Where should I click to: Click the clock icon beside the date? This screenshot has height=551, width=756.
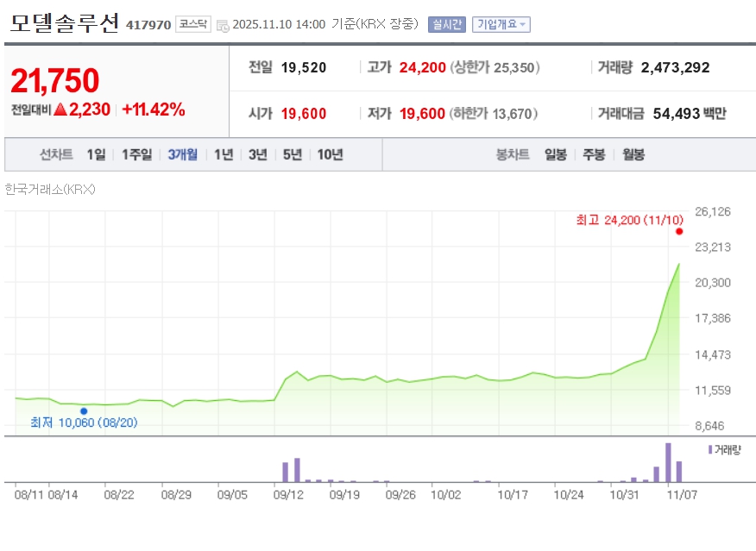[x=223, y=26]
